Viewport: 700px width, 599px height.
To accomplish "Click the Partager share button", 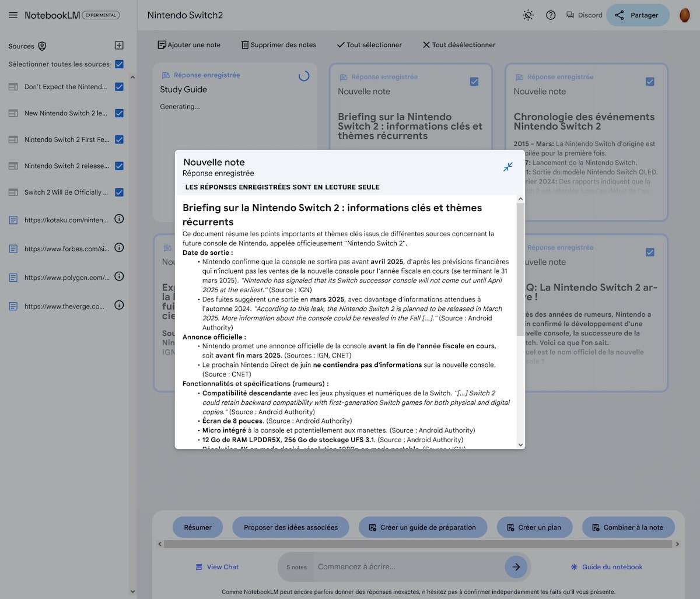I will [637, 15].
